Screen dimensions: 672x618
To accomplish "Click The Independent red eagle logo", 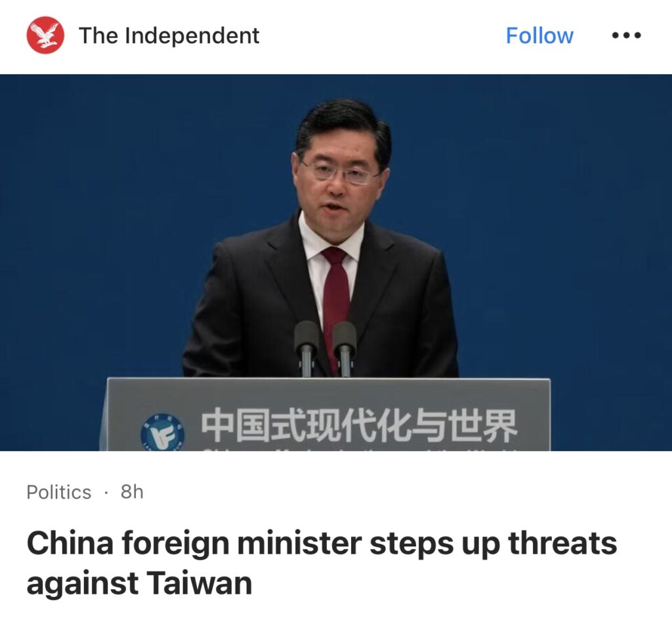I will click(x=45, y=35).
